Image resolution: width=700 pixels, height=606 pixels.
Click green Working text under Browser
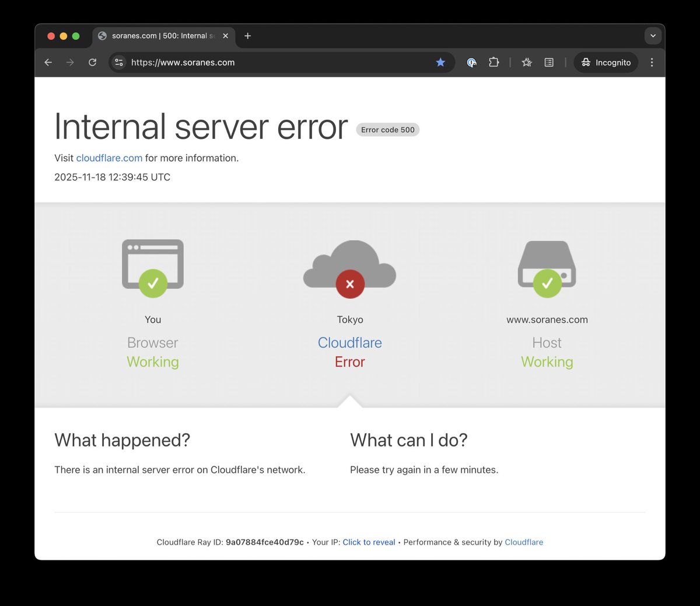point(153,362)
